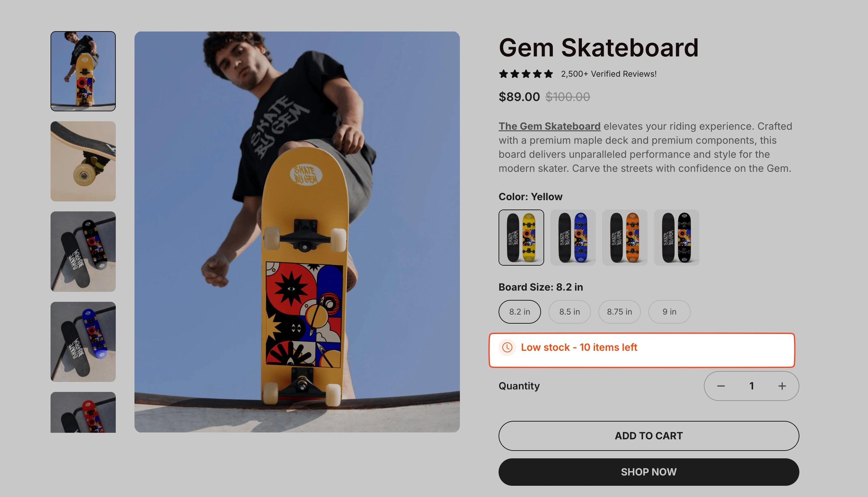Image resolution: width=868 pixels, height=497 pixels.
Task: Click the quantity value field showing 1
Action: [752, 386]
